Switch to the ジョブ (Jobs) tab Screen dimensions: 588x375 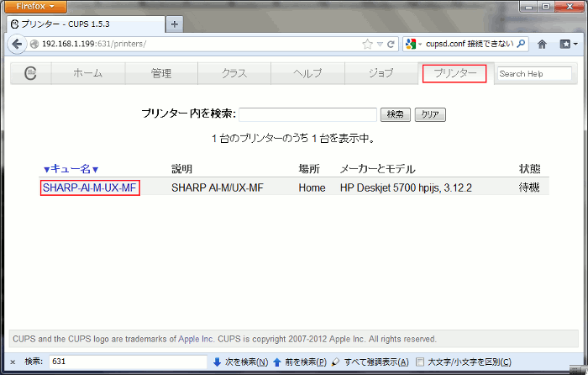pos(381,74)
